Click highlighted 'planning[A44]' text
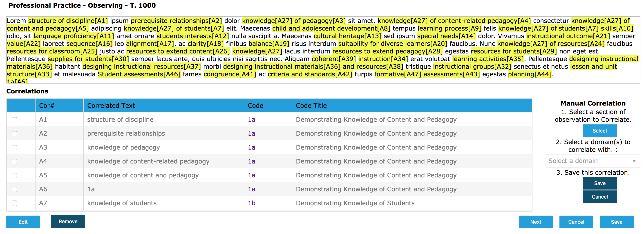Viewport: 644px width, 234px height. (x=530, y=74)
